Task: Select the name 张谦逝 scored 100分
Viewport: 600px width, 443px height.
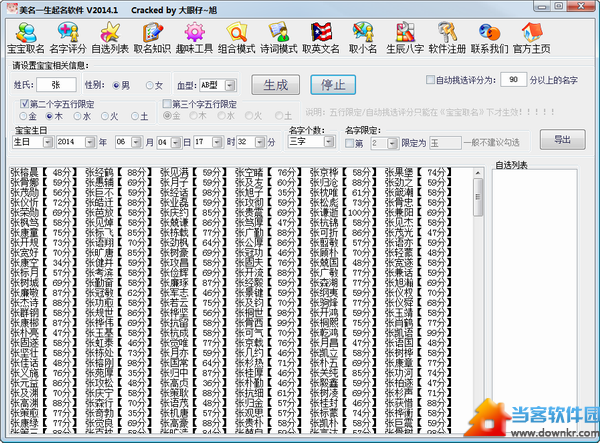Action: (x=341, y=212)
